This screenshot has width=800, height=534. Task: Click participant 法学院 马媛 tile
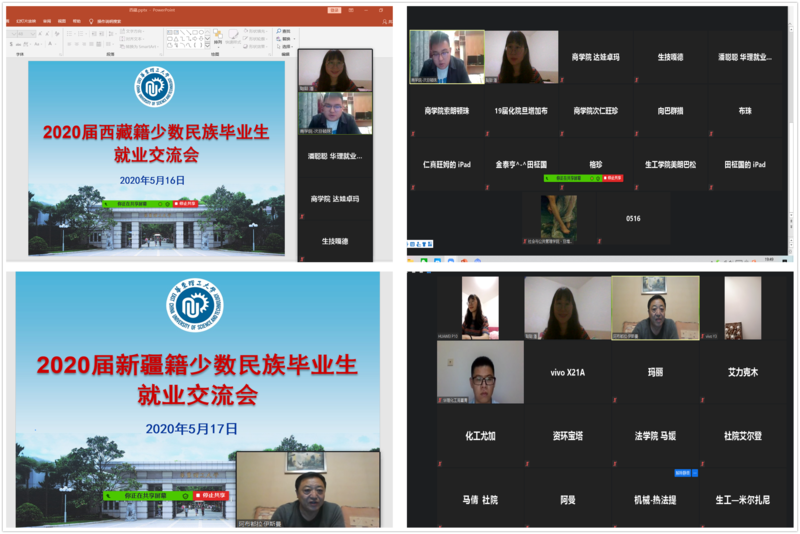655,436
